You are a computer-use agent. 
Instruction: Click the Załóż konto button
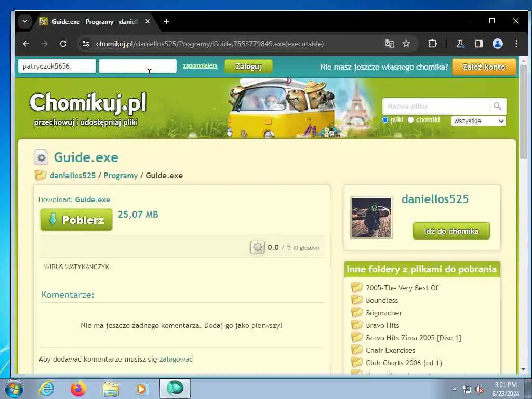click(484, 67)
